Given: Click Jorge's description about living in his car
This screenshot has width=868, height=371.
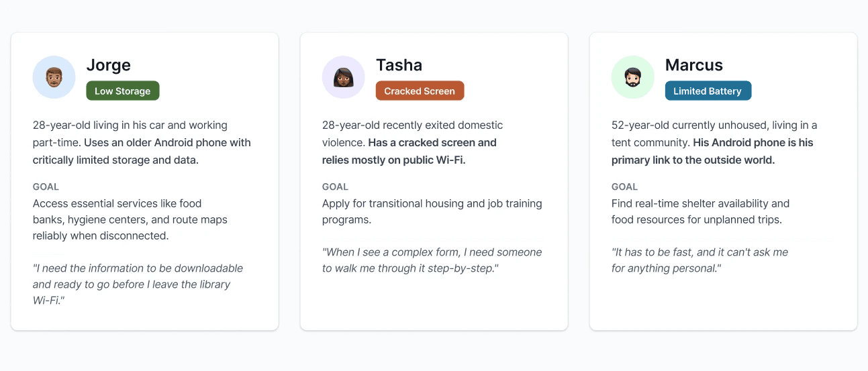Looking at the screenshot, I should tap(142, 142).
